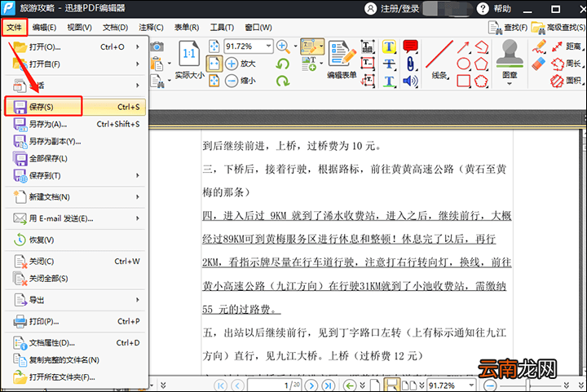Image resolution: width=587 pixels, height=392 pixels.
Task: Click the snapshot camera icon in toolbar
Action: coord(157,46)
